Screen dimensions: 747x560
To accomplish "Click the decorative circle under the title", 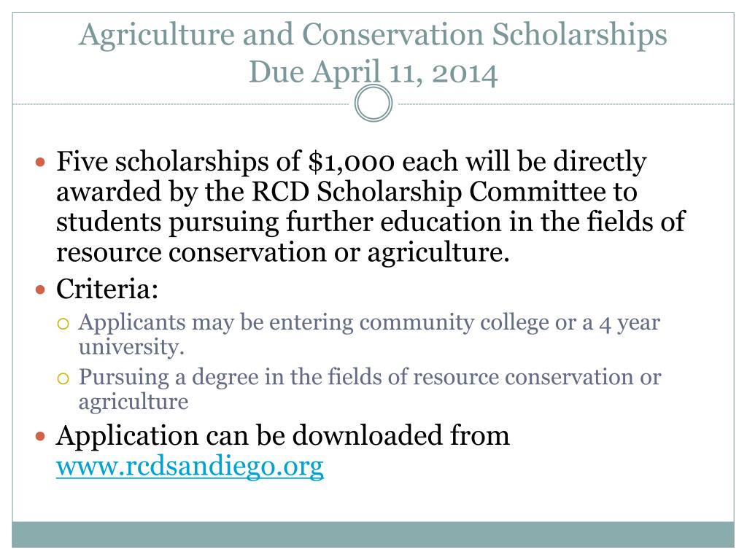I will click(373, 104).
